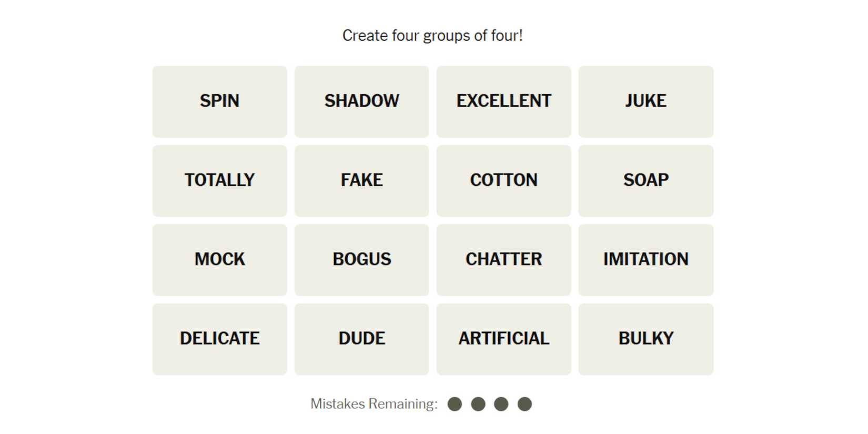Choose the SOAP tile
This screenshot has width=868, height=434.
tap(645, 180)
